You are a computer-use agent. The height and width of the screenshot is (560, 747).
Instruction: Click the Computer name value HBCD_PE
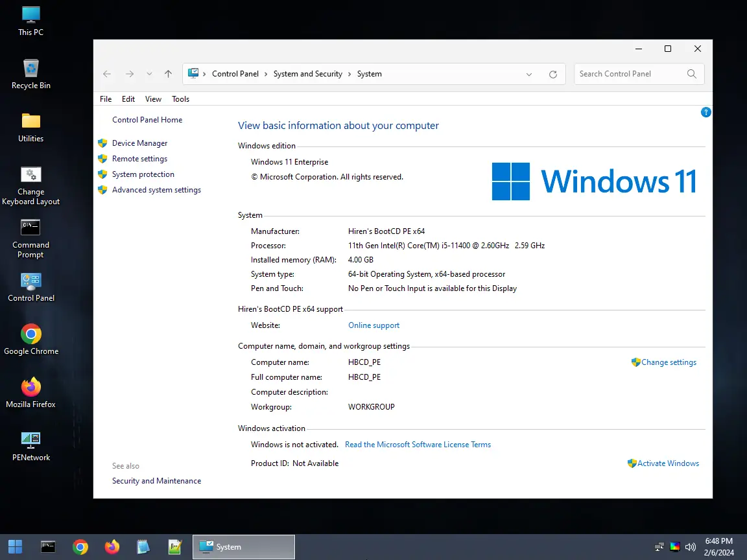coord(364,362)
